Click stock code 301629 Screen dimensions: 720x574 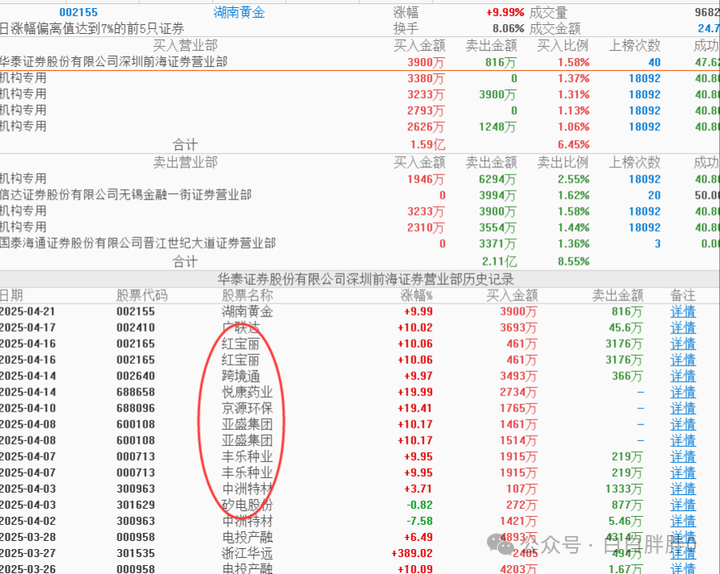[x=135, y=505]
